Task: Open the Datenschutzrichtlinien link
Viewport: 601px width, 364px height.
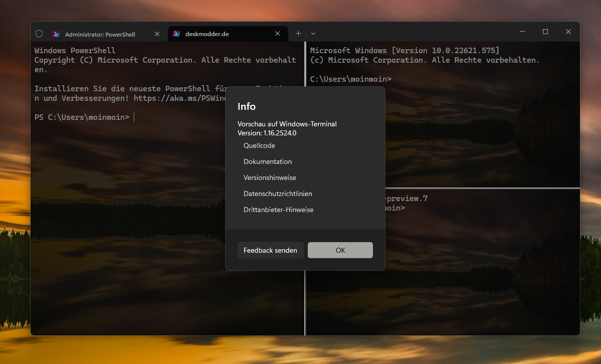Action: tap(278, 194)
